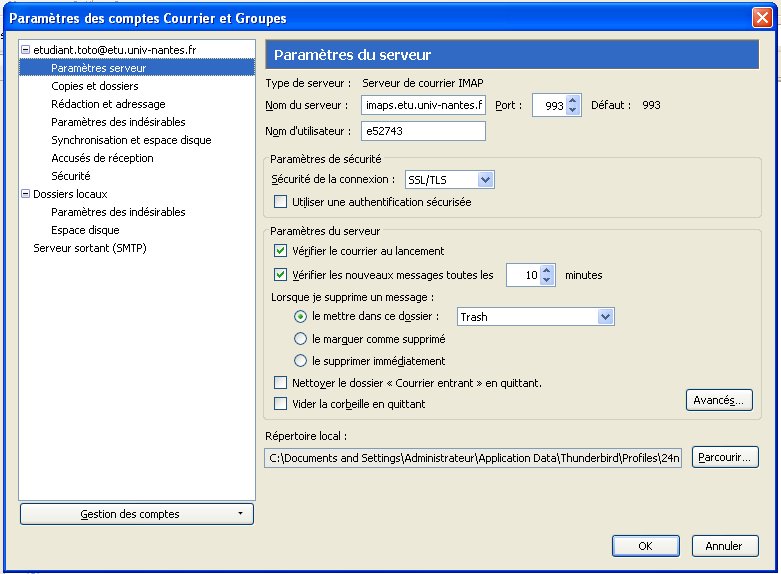Open Serveur sortant (SMTP) settings
This screenshot has height=574, width=781.
(x=90, y=248)
